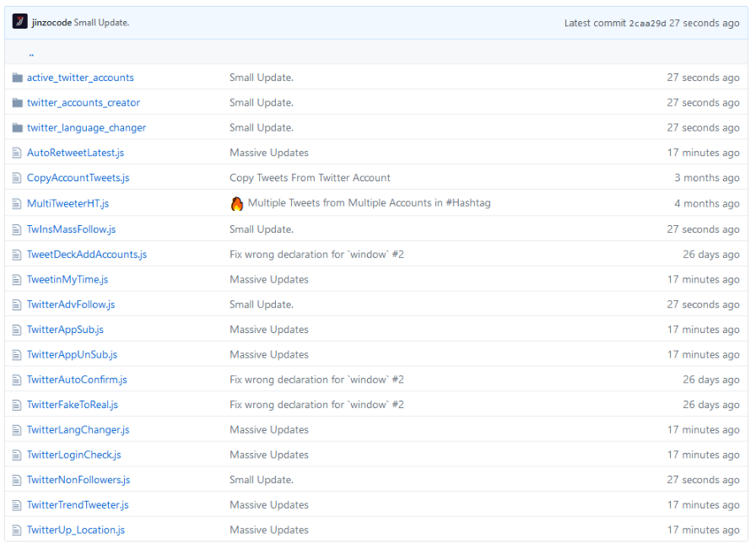Click file icon beside TwitterFakeToReal.js
This screenshot has width=756, height=549.
click(17, 405)
